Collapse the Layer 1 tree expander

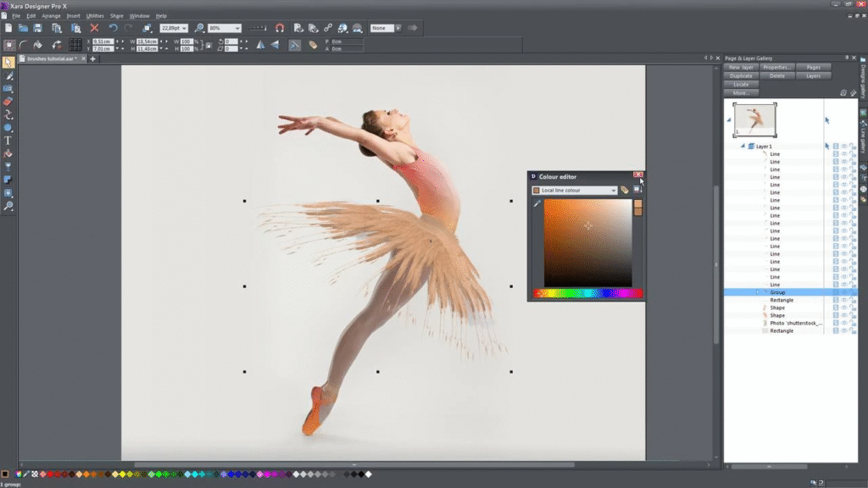pyautogui.click(x=743, y=147)
